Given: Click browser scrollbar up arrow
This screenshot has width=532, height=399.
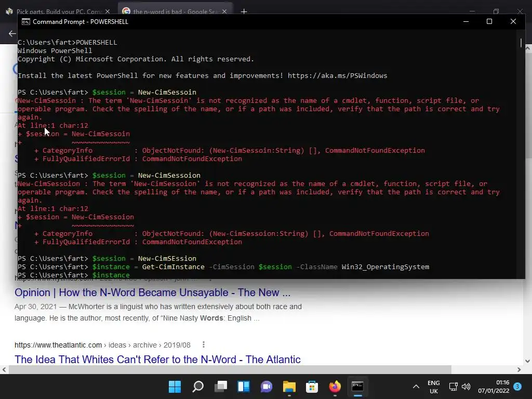Looking at the screenshot, I should (x=528, y=48).
